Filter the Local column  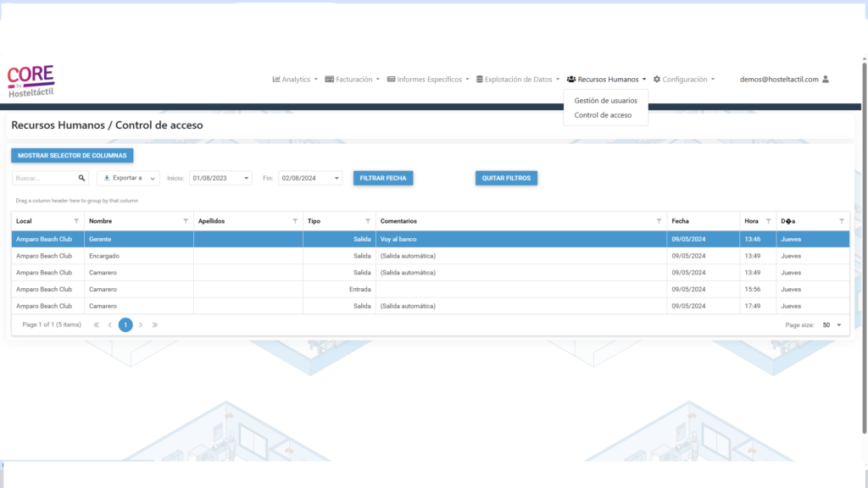pos(76,221)
